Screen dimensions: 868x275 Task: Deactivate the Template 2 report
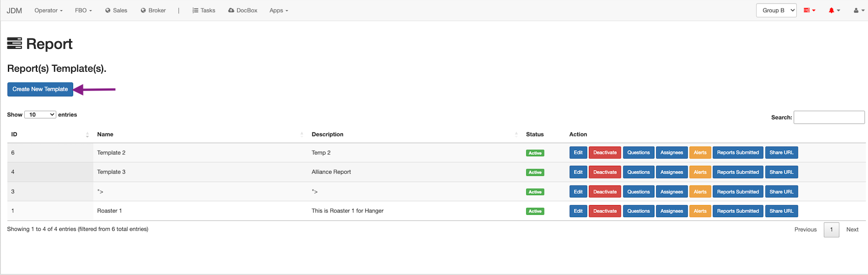pyautogui.click(x=604, y=153)
